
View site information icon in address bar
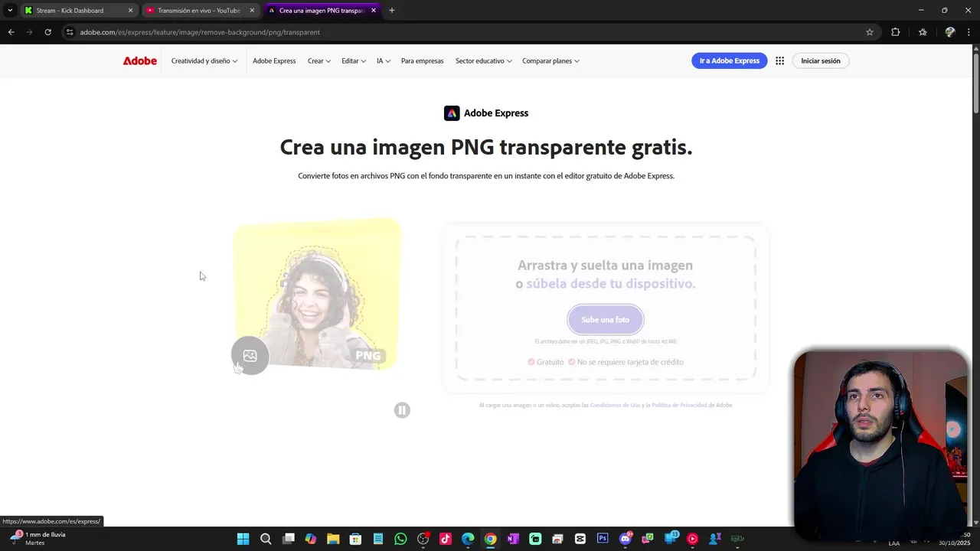[x=70, y=32]
